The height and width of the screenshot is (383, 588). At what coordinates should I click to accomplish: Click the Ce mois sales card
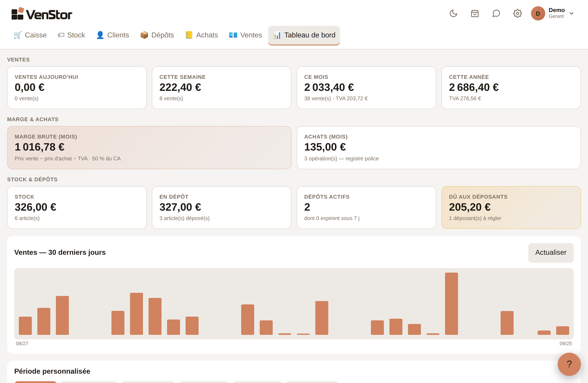[x=366, y=88]
